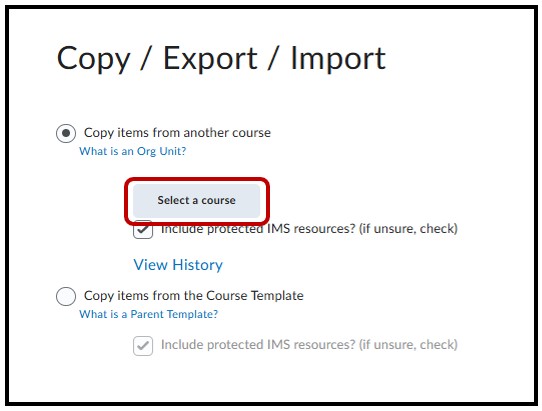Click the 'Select a course' button
The width and height of the screenshot is (542, 411).
[x=196, y=200]
